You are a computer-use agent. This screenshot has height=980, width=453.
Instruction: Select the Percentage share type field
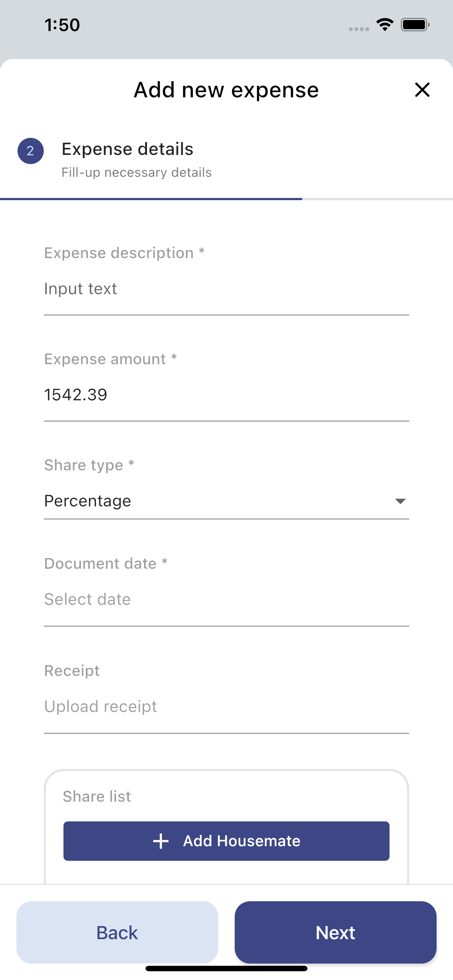coord(226,501)
